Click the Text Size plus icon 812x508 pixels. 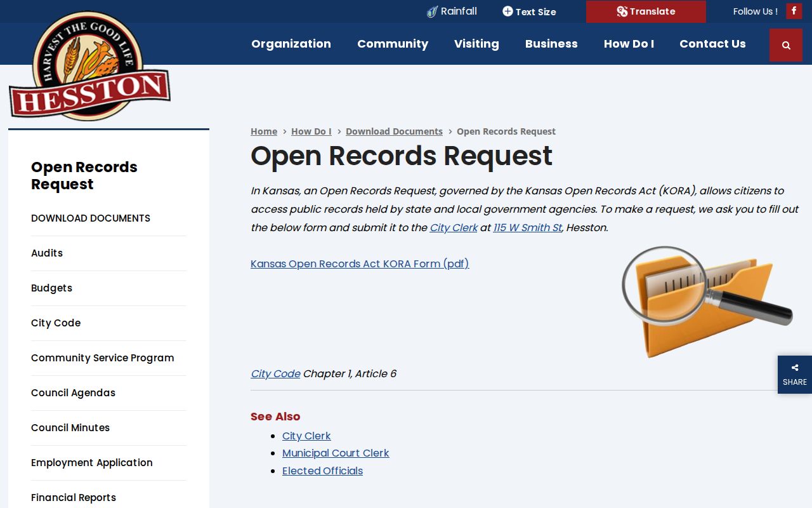pyautogui.click(x=507, y=11)
